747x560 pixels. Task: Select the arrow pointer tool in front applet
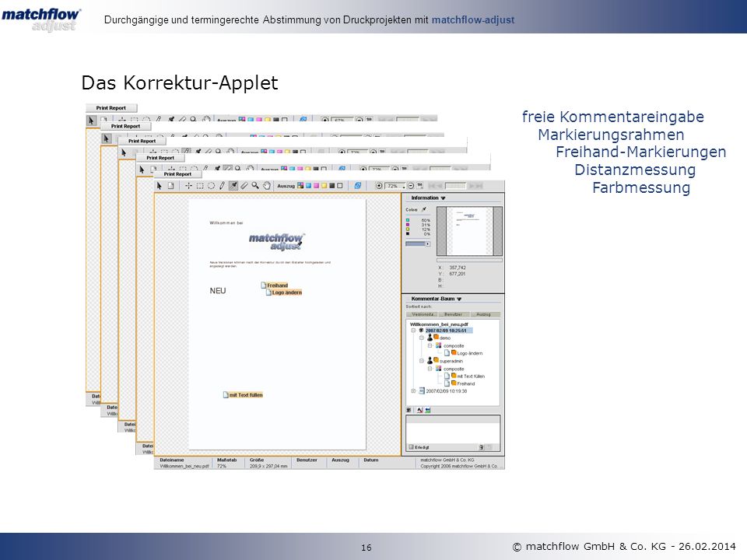tap(159, 186)
